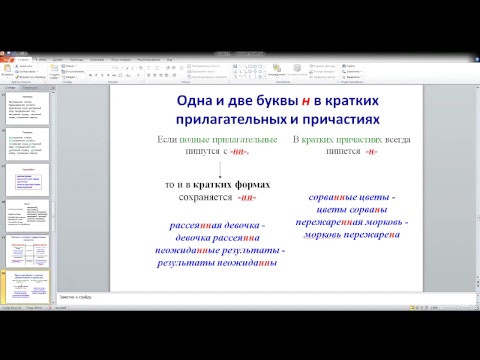Open the Контур фигуры shape outline dropdown
The image size is (480, 360).
[322, 72]
